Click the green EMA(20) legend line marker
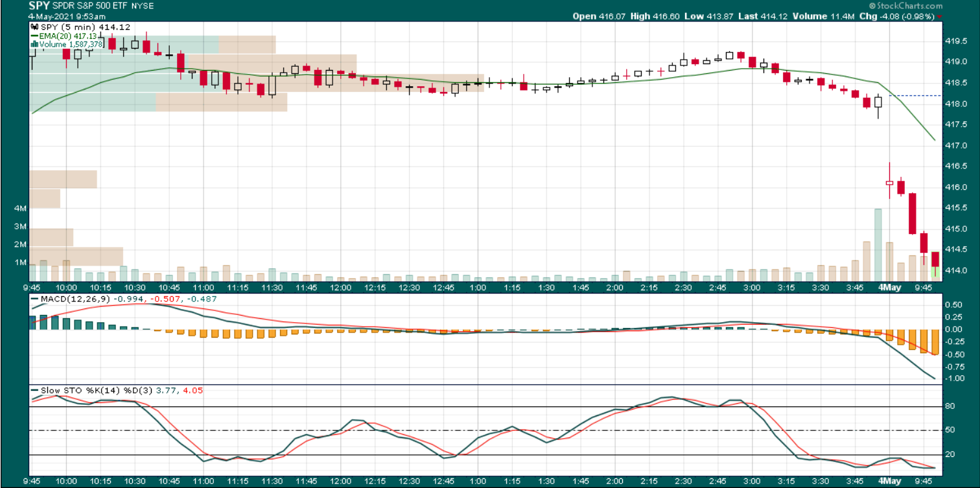Screen dimensions: 980x488 (34, 36)
